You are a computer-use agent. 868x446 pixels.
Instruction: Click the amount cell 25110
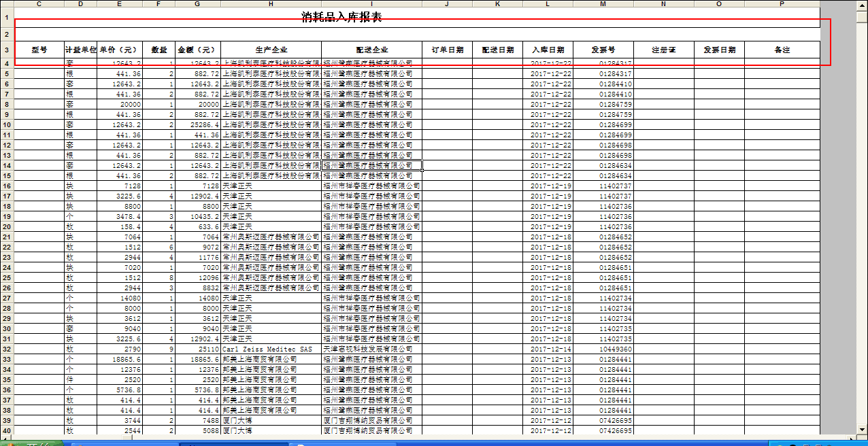click(x=197, y=349)
